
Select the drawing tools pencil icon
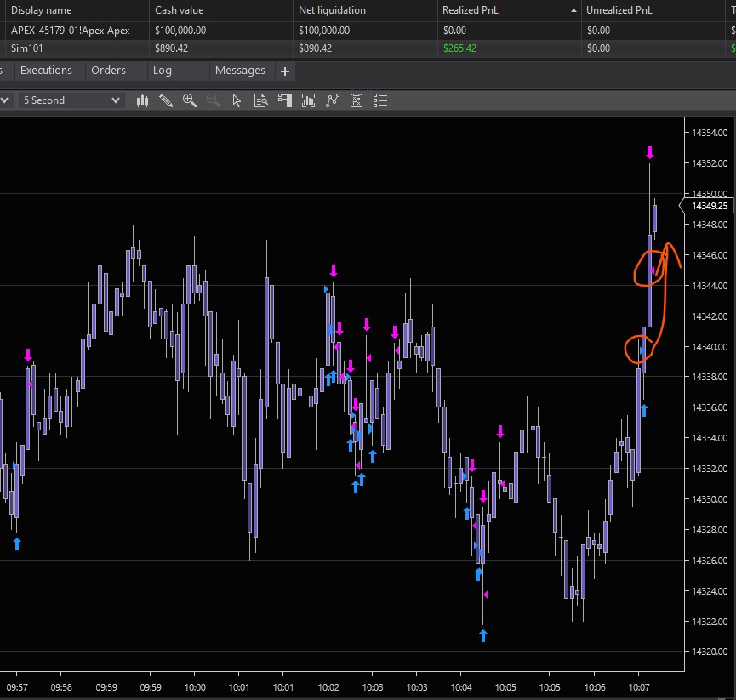point(166,100)
